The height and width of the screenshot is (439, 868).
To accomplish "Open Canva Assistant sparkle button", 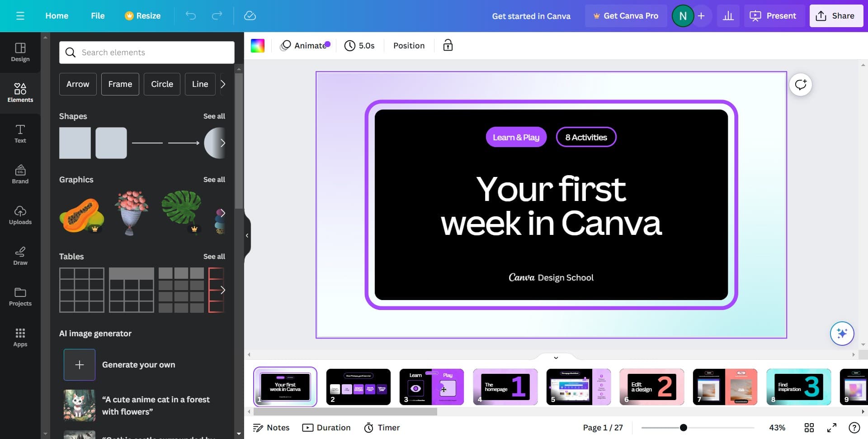I will [x=842, y=334].
